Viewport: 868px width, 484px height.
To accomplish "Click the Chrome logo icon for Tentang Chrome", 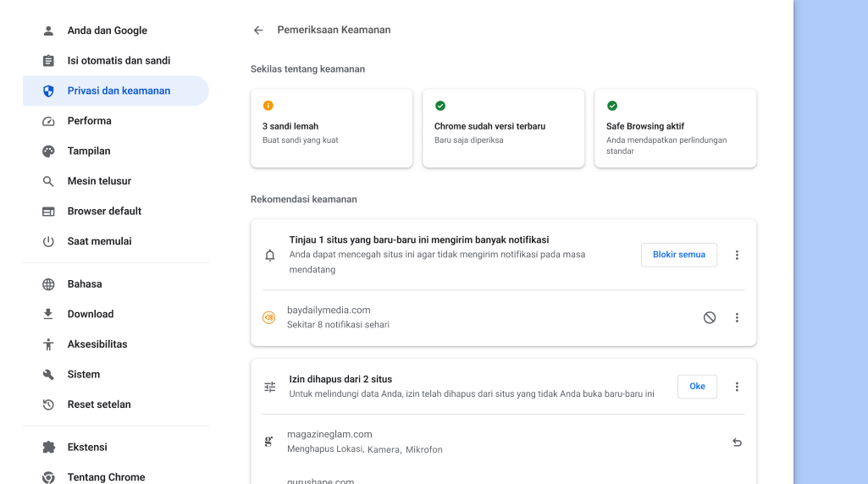I will point(48,477).
